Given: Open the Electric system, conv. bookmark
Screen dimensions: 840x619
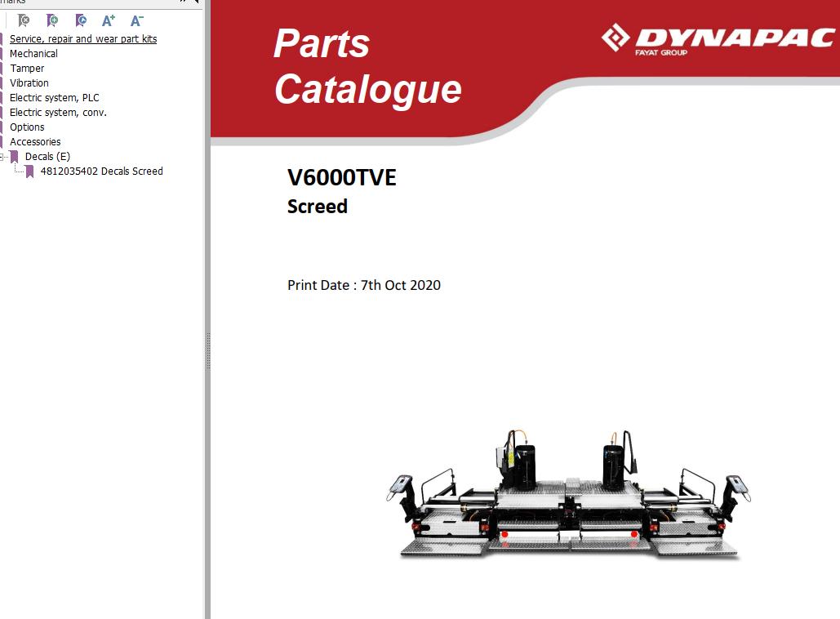Looking at the screenshot, I should pyautogui.click(x=58, y=113).
